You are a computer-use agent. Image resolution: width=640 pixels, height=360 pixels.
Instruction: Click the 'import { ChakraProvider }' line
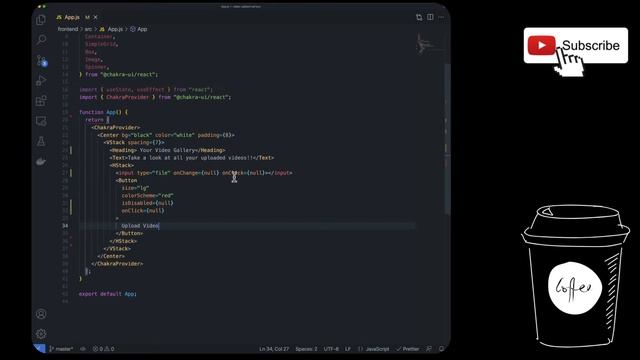click(x=155, y=97)
